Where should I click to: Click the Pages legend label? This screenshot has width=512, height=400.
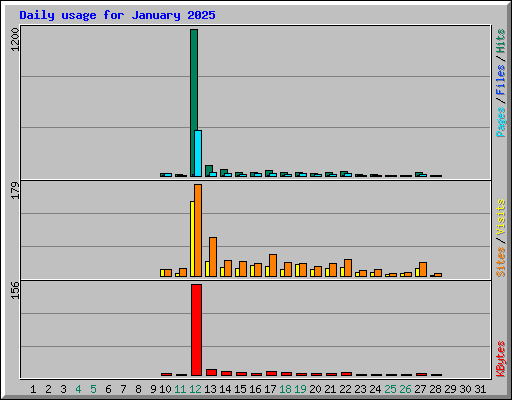click(500, 122)
